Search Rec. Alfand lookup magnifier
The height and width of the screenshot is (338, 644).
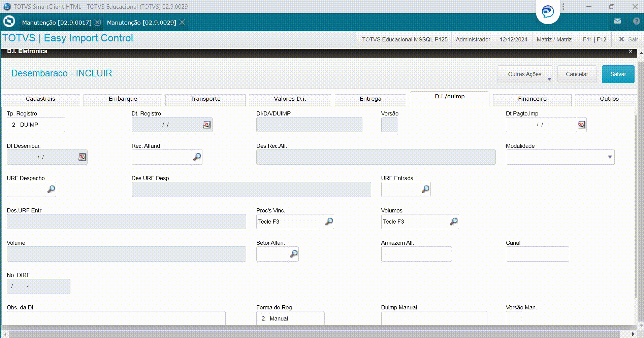pyautogui.click(x=197, y=157)
